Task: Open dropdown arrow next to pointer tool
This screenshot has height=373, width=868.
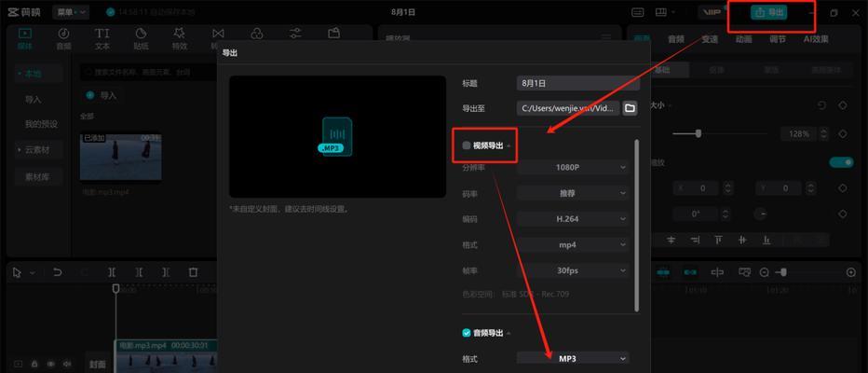Action: (x=32, y=272)
